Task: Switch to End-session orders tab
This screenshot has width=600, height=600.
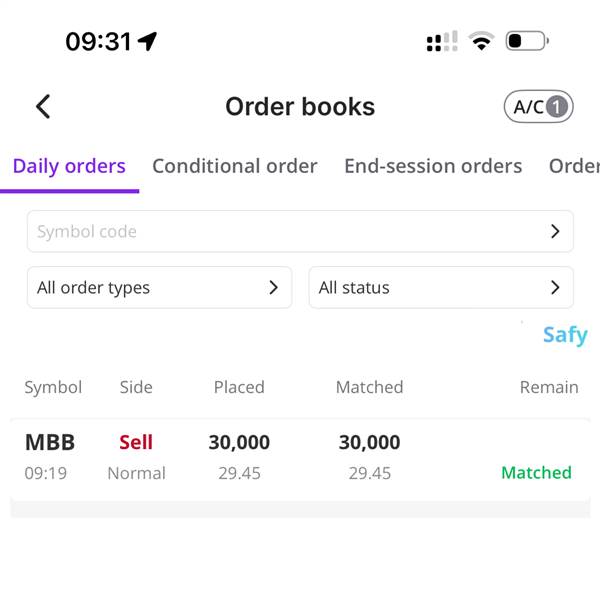Action: (433, 166)
